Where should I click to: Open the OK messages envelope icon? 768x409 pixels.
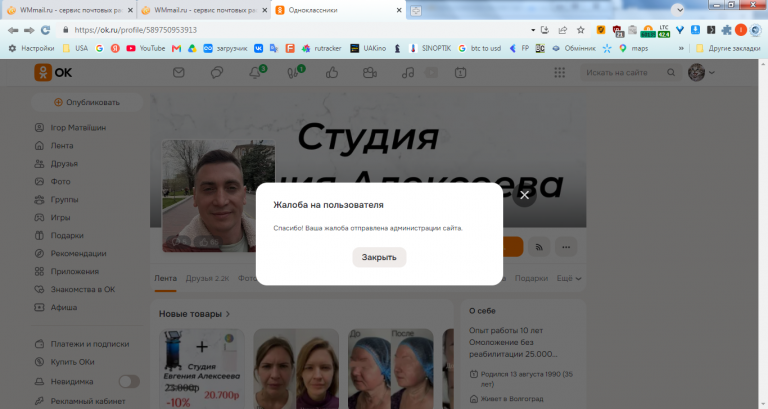(x=179, y=72)
